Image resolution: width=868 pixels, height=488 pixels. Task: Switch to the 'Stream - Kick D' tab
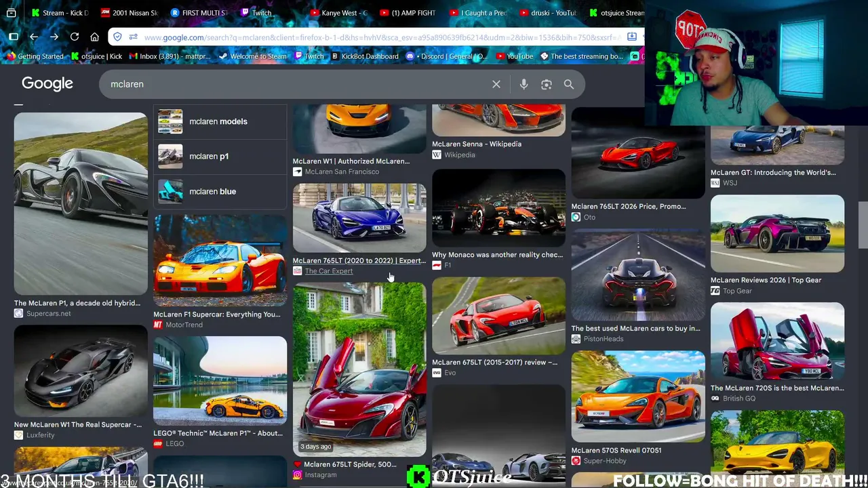60,13
